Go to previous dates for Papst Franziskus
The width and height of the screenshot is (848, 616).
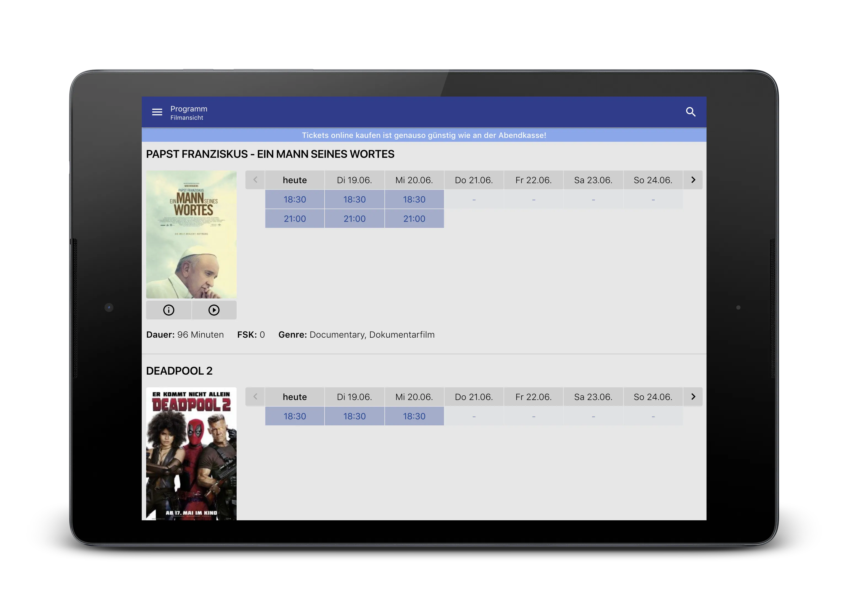pos(255,180)
